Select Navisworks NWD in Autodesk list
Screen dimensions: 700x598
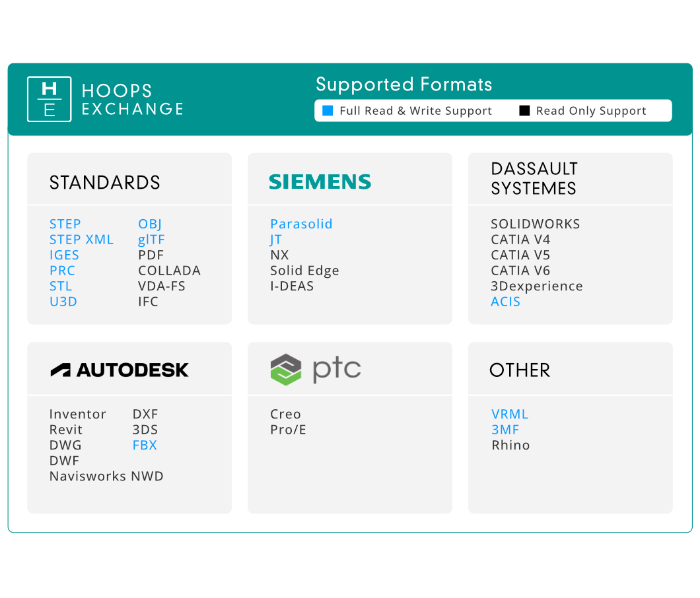pos(106,476)
